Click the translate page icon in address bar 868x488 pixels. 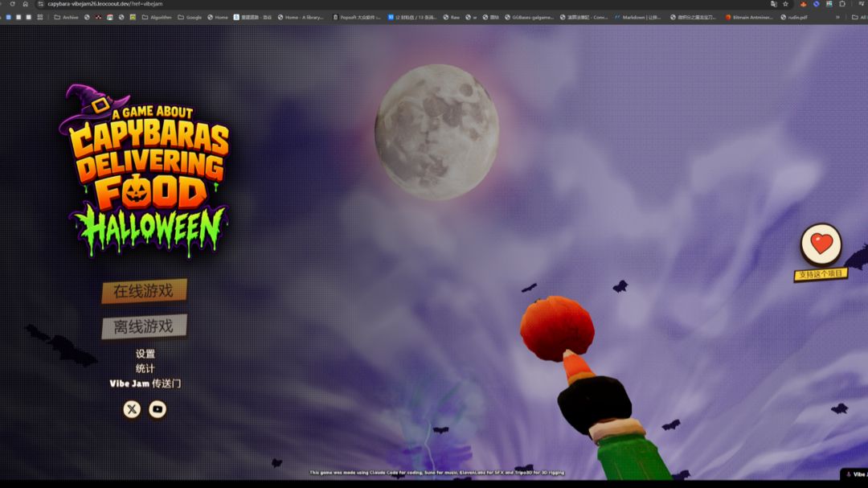(x=773, y=4)
